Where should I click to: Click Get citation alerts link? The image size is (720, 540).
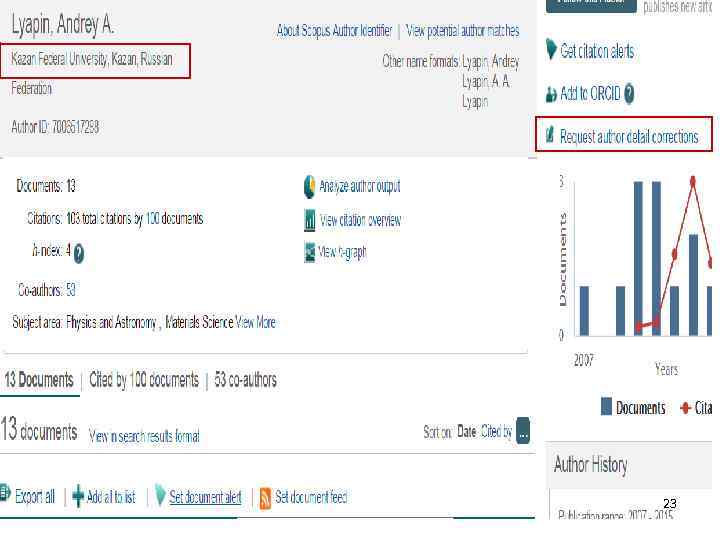597,51
